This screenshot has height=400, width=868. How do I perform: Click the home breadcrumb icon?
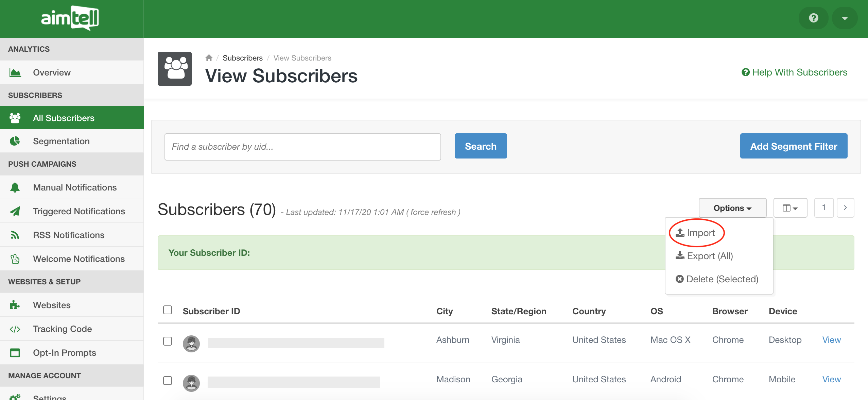tap(209, 58)
